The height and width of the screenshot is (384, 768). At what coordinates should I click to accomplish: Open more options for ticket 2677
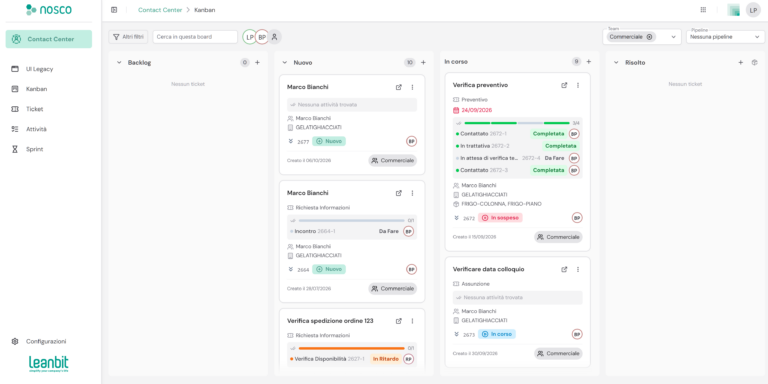(412, 87)
